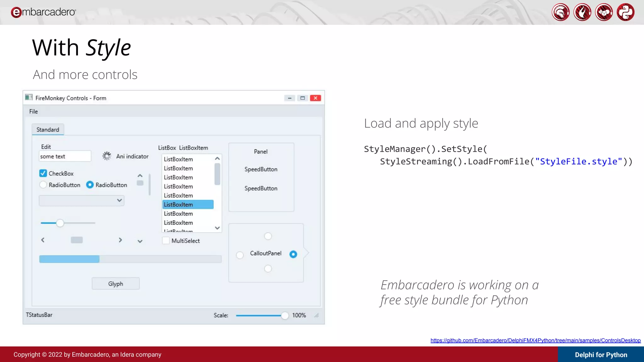644x362 pixels.
Task: Click the animated Ani indicator spinner
Action: [107, 156]
